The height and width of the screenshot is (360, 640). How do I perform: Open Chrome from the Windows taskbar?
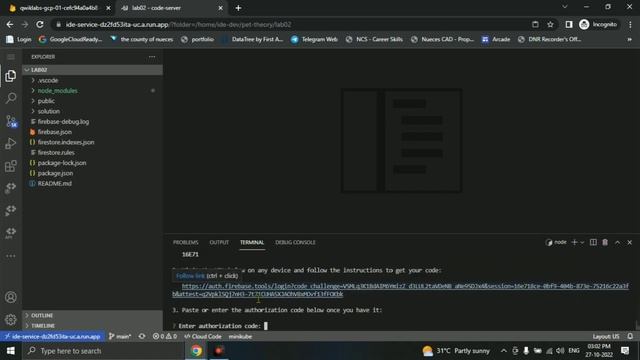[x=196, y=351]
